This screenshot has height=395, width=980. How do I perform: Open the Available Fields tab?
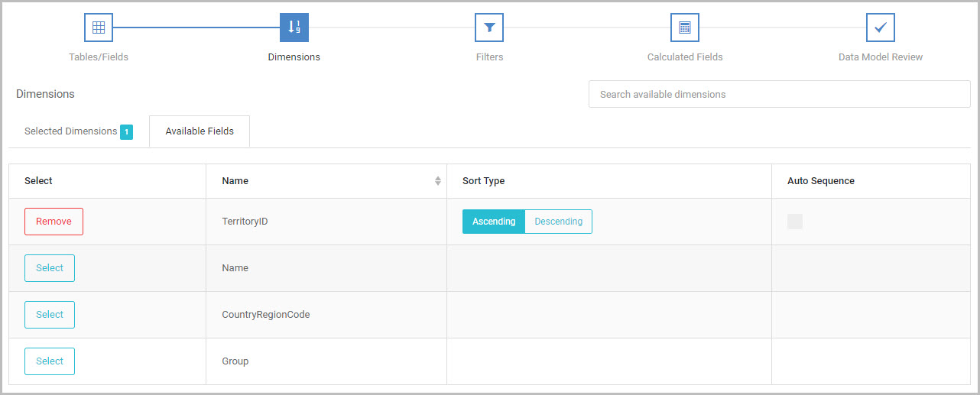200,131
